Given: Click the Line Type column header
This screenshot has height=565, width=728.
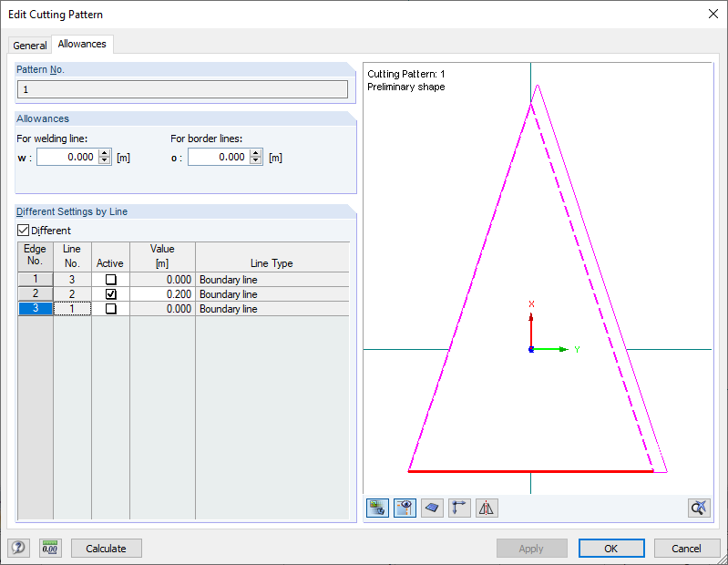Looking at the screenshot, I should coord(272,257).
